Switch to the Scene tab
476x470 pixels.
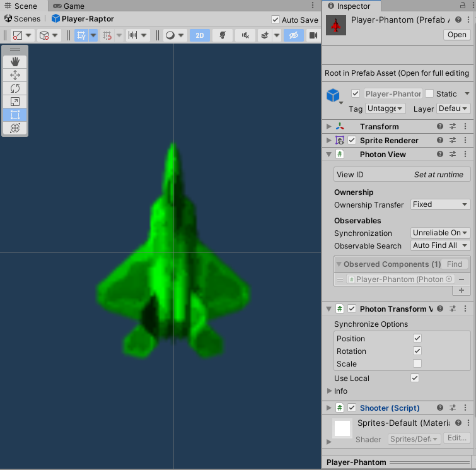click(21, 6)
